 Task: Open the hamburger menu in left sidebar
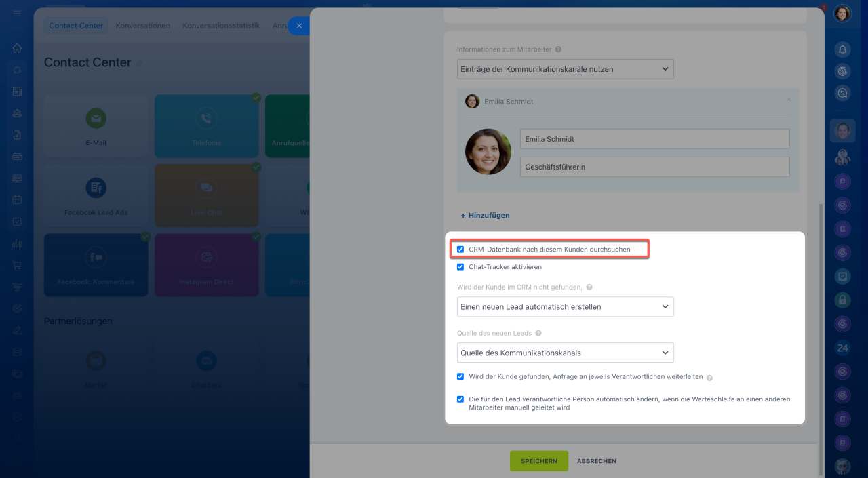[x=17, y=14]
